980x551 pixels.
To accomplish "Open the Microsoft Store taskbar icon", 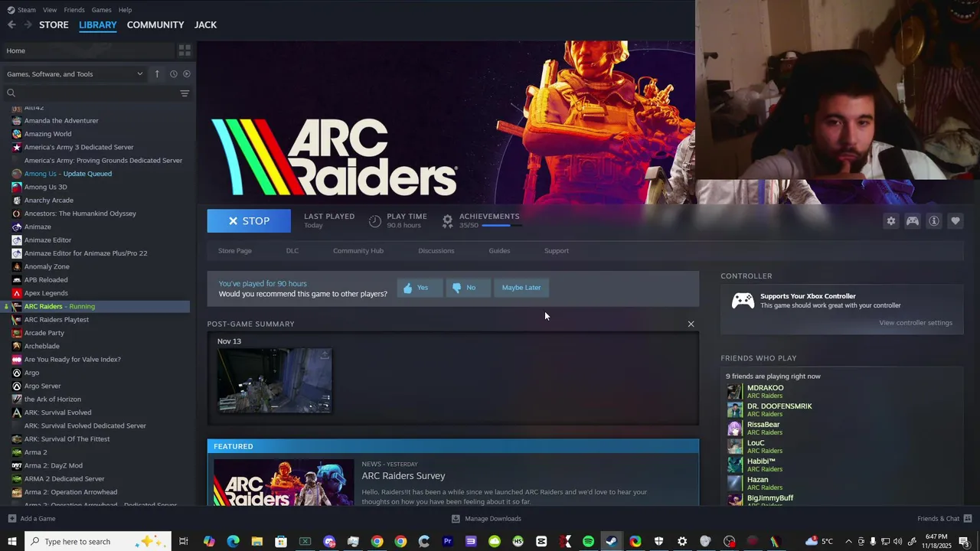I will 281,542.
